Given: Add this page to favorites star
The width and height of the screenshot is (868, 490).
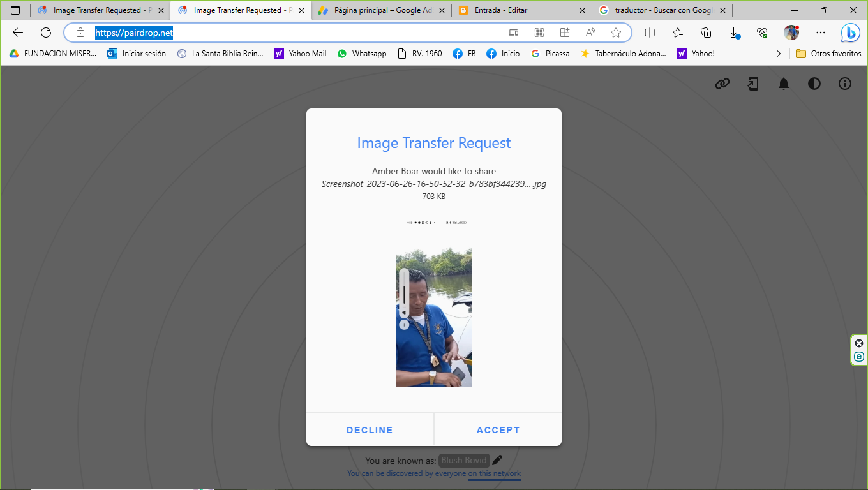Looking at the screenshot, I should tap(615, 33).
